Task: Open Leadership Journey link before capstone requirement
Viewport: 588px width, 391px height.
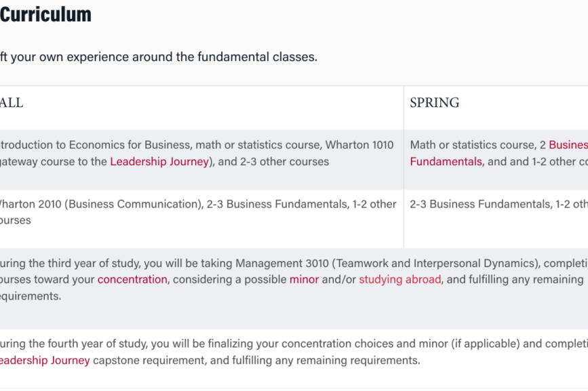Action: 45,361
